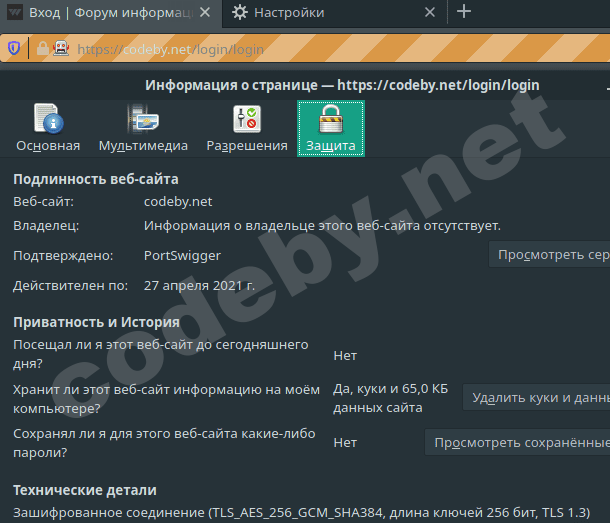Open a new tab with plus button

coord(464,12)
